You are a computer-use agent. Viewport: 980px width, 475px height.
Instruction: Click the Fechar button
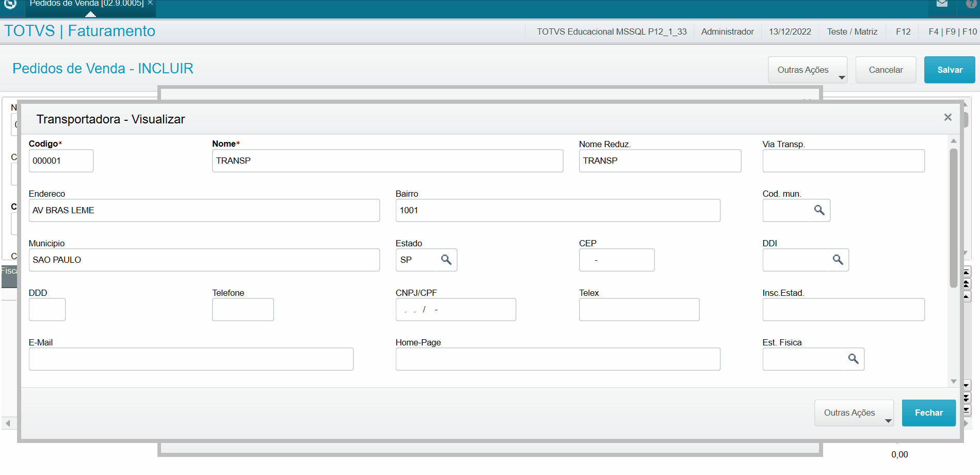929,413
